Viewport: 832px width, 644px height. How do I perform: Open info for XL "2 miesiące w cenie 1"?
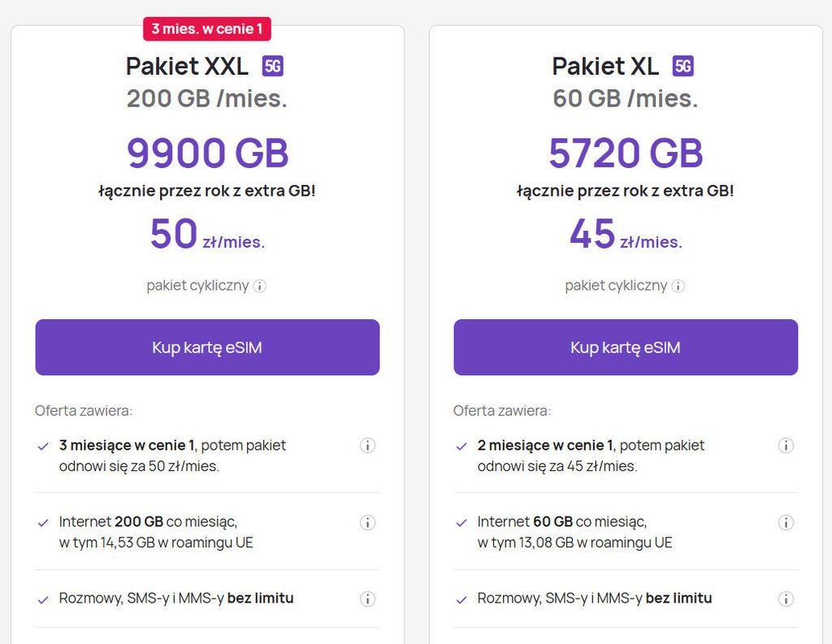pyautogui.click(x=786, y=445)
